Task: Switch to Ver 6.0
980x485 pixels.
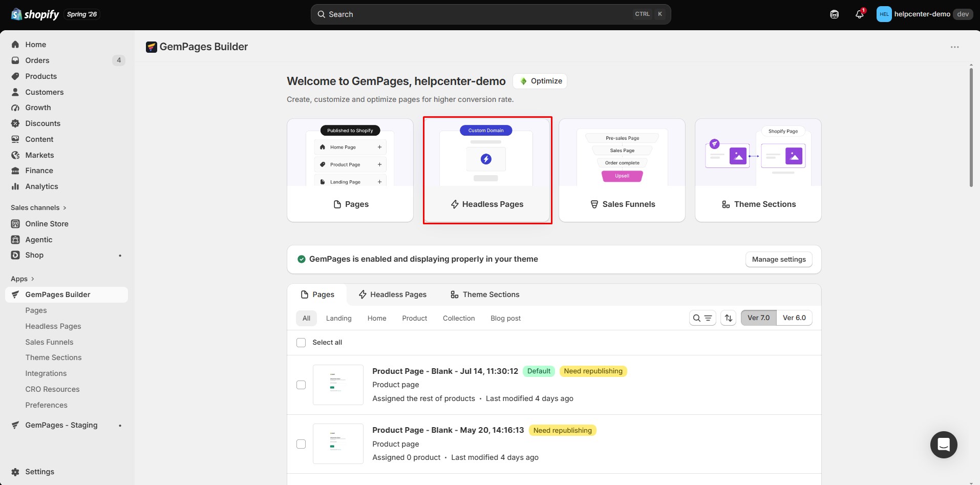Action: coord(794,318)
